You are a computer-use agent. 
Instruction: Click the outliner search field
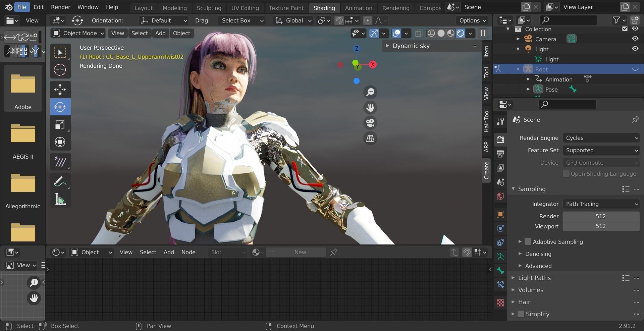[x=568, y=20]
